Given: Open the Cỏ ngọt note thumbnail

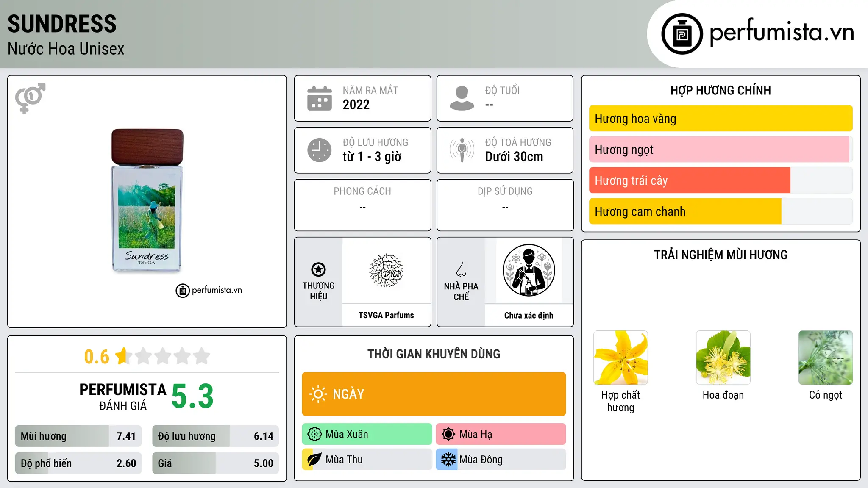Looking at the screenshot, I should (826, 358).
